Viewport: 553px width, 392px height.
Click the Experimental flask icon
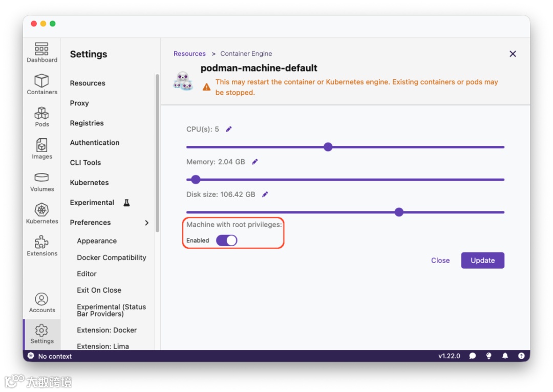[126, 203]
